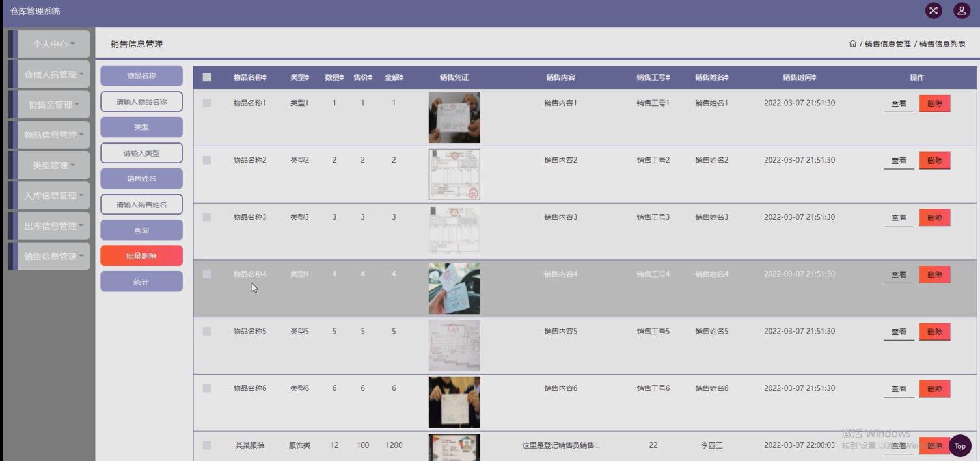This screenshot has height=461, width=980.
Task: Check the box for 物品名称4 row
Action: (207, 274)
